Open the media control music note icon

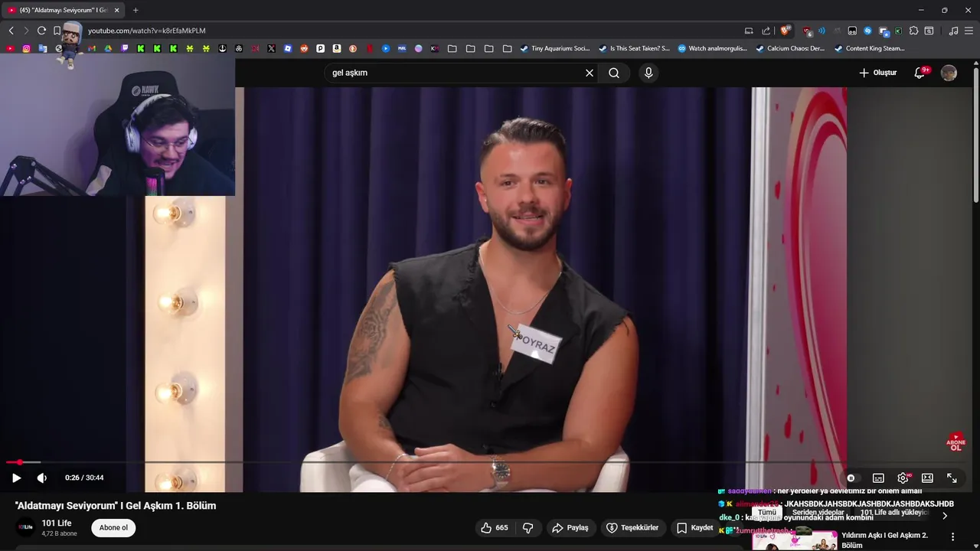tap(953, 31)
